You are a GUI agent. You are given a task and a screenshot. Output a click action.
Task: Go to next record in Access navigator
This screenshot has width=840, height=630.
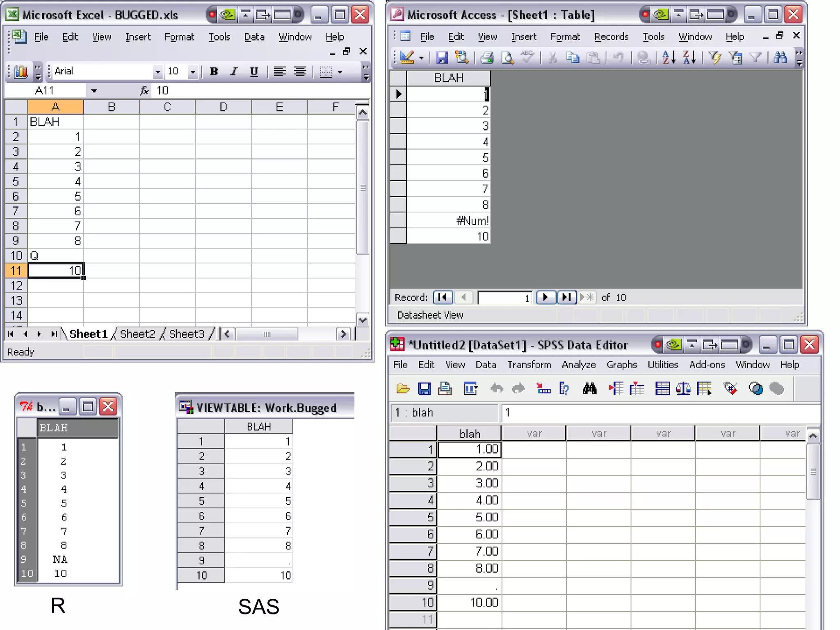point(546,297)
